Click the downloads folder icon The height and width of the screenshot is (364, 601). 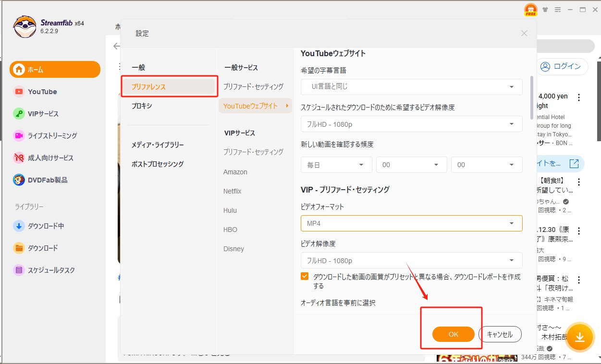tap(19, 248)
